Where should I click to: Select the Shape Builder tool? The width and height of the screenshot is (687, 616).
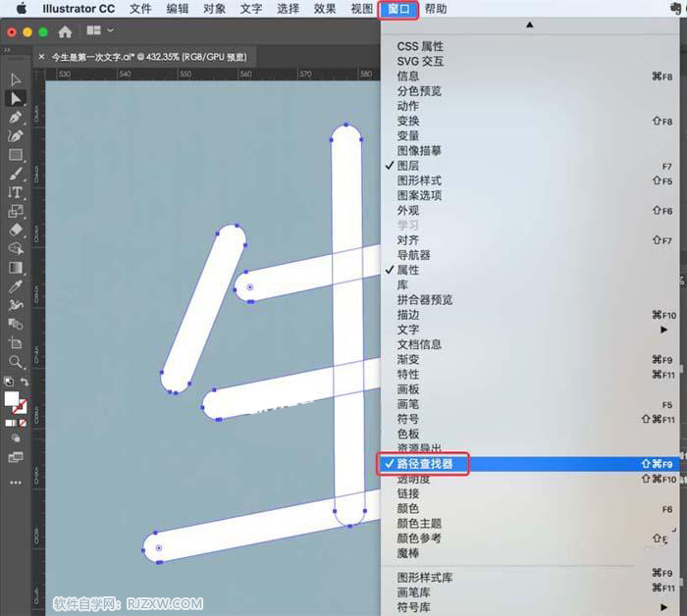click(16, 249)
